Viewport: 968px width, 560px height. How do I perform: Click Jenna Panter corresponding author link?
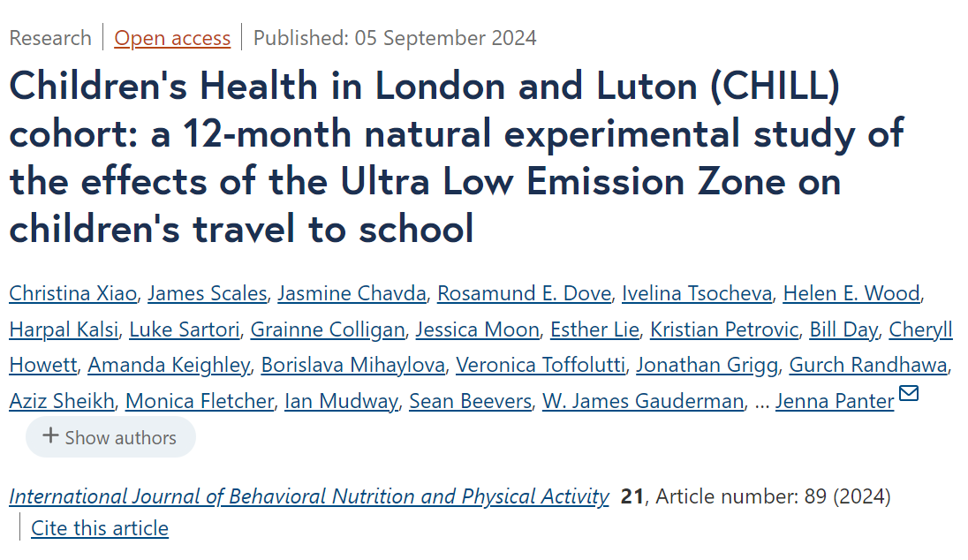pyautogui.click(x=835, y=401)
